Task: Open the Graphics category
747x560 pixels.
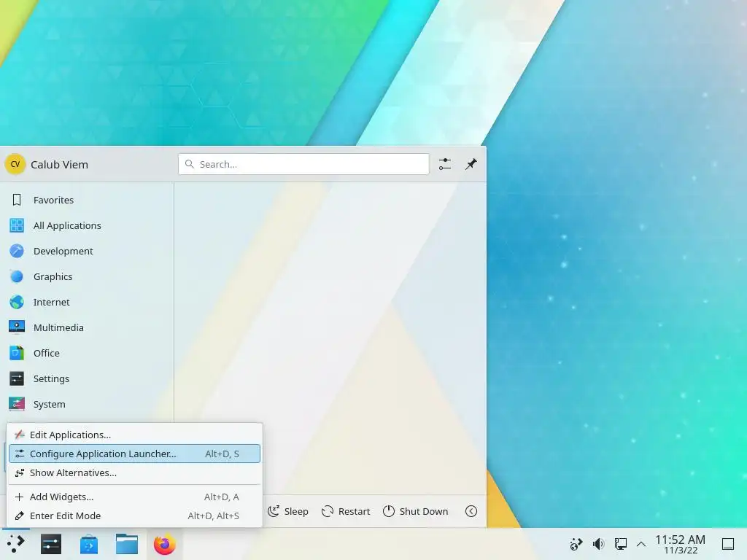Action: coord(87,276)
